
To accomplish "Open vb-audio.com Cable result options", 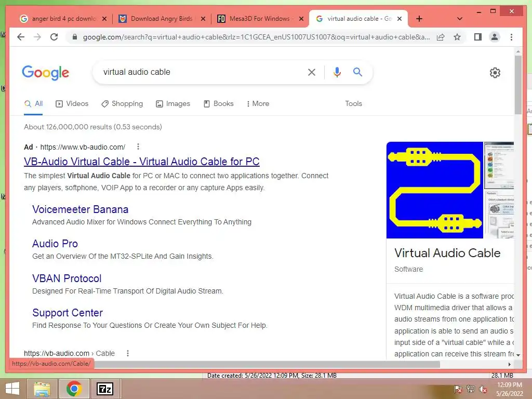I will [x=128, y=353].
